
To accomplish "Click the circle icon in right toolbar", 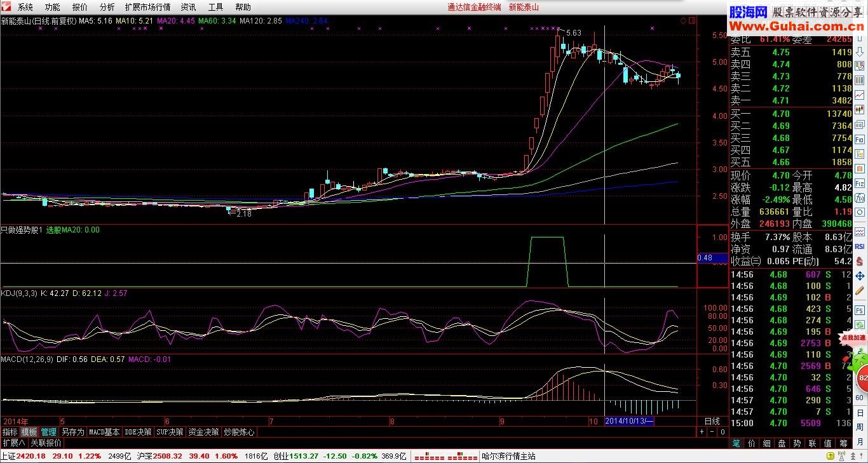I will (860, 213).
